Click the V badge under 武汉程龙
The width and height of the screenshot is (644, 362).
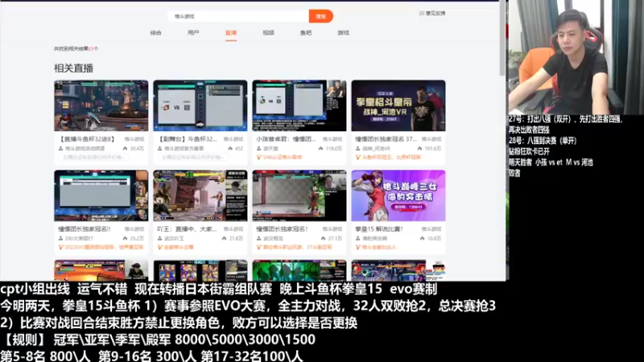point(258,248)
